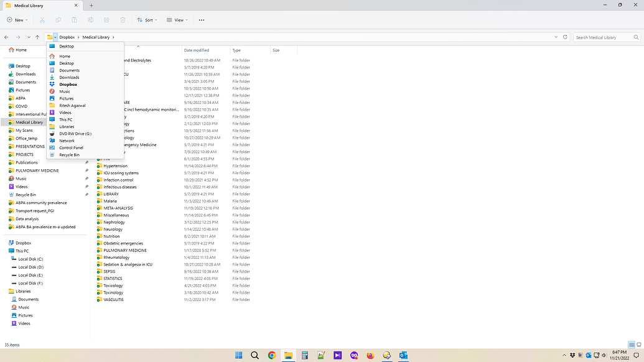Screen dimensions: 644x362
Task: Open the taskbar clock and date
Action: click(619, 355)
